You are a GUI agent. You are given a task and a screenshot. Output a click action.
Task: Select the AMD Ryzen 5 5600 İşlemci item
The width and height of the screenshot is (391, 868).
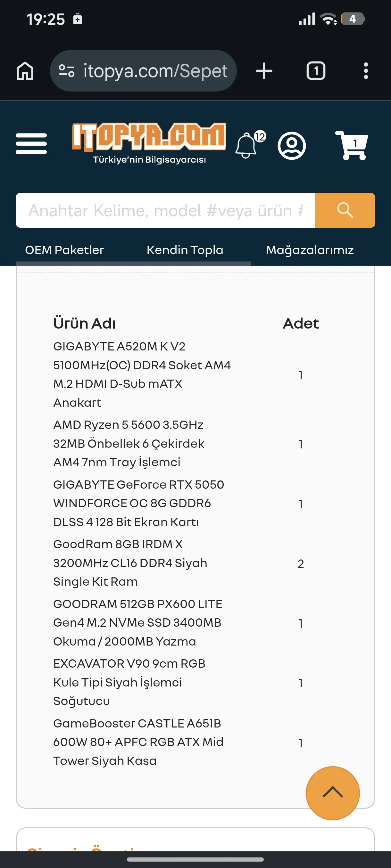(x=129, y=443)
